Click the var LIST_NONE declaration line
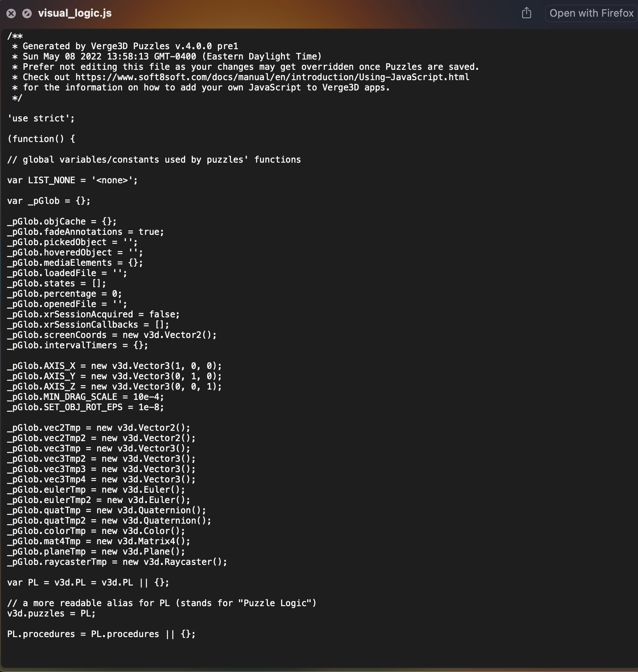The height and width of the screenshot is (672, 638). click(72, 180)
